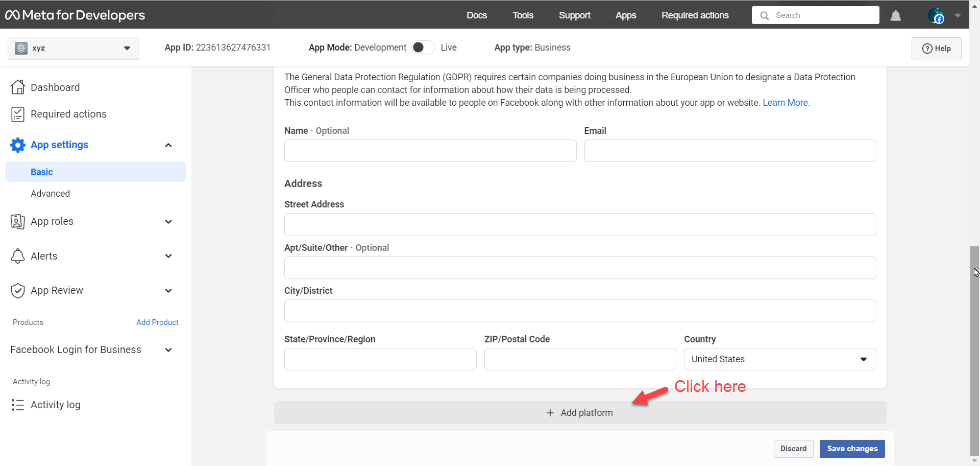The width and height of the screenshot is (980, 466).
Task: Click the Add platform button
Action: pyautogui.click(x=580, y=413)
